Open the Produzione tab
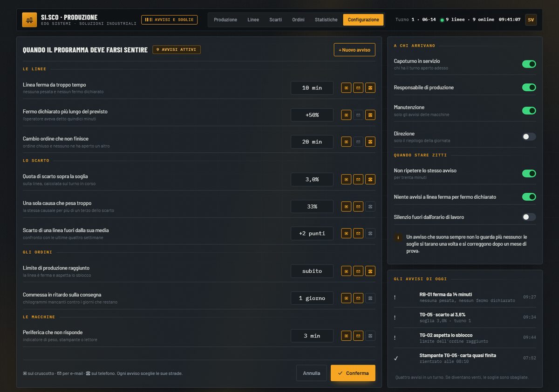The width and height of the screenshot is (559, 392). [x=225, y=20]
